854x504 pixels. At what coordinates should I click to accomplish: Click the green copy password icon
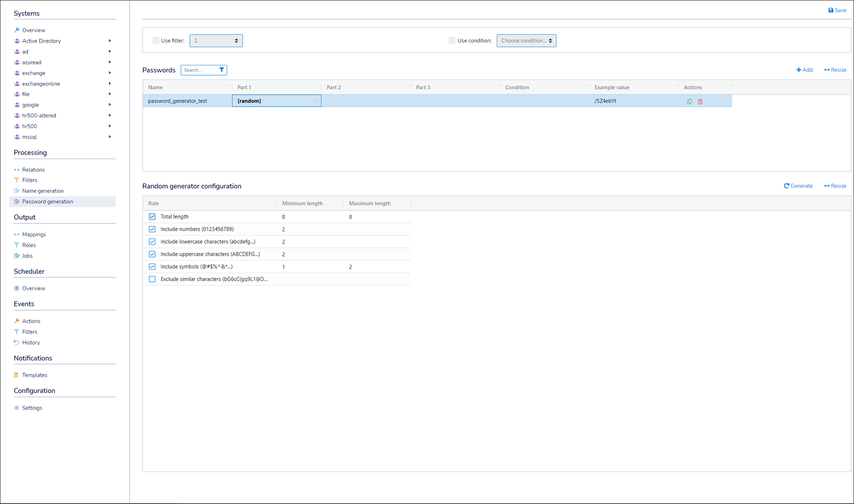coord(689,101)
